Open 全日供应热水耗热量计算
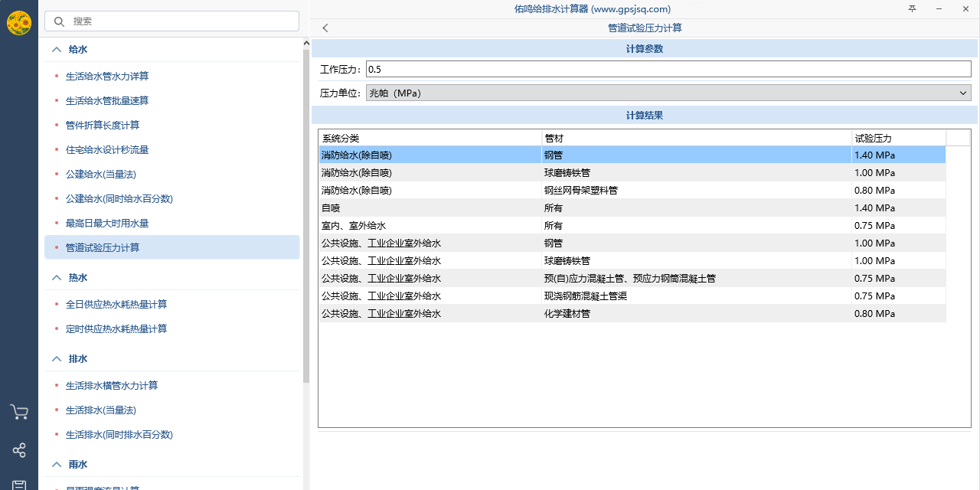 coord(116,305)
